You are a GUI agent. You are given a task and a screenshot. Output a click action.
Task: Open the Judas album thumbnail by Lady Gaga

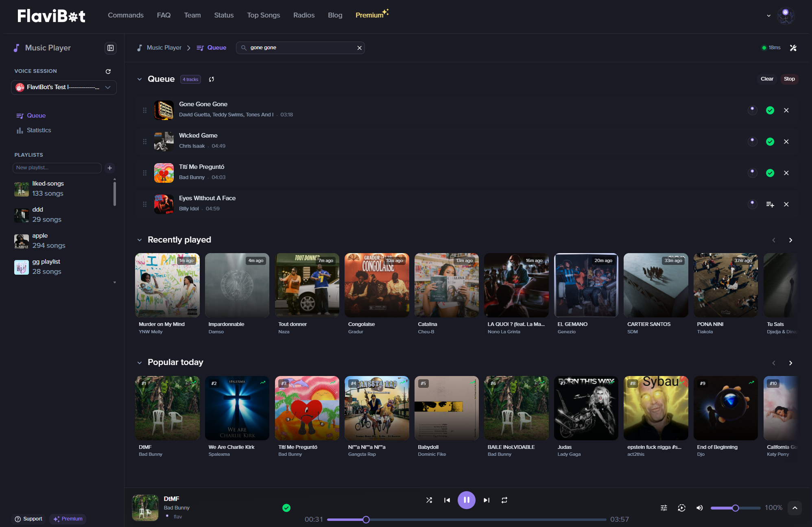pyautogui.click(x=586, y=408)
